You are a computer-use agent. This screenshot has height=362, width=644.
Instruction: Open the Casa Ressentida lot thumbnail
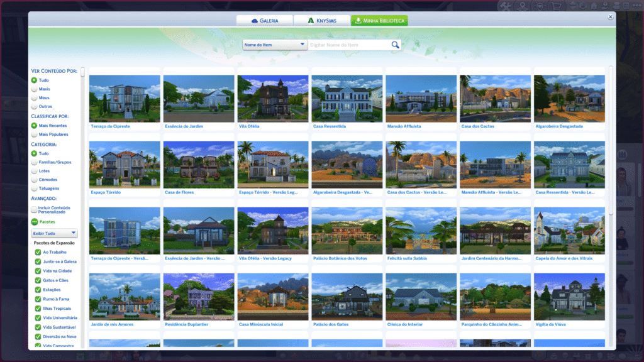347,99
